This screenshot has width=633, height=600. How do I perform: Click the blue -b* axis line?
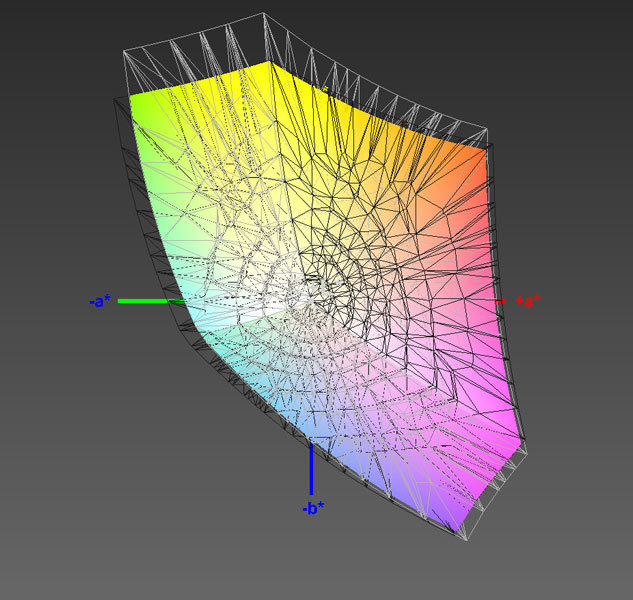point(311,468)
